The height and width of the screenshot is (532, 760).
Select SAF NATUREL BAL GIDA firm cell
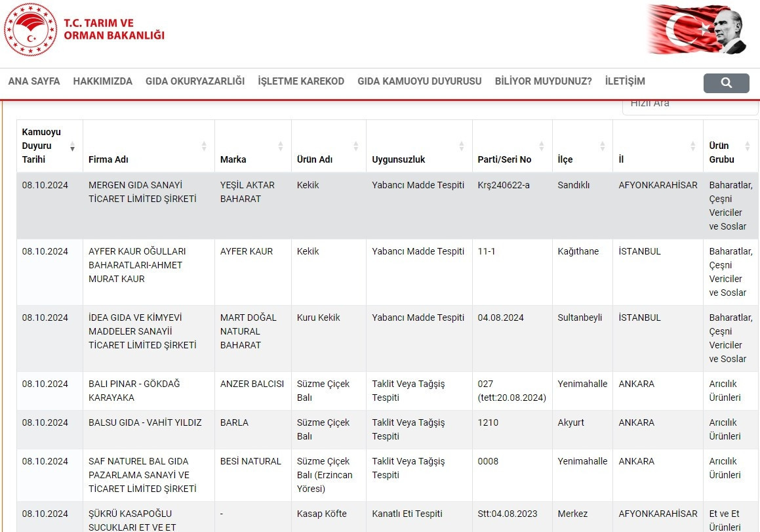coord(149,476)
